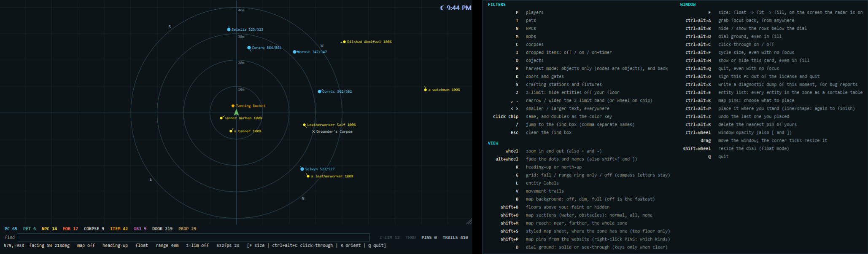Click the blue dot for Selella
The image size is (868, 254).
(x=229, y=29)
